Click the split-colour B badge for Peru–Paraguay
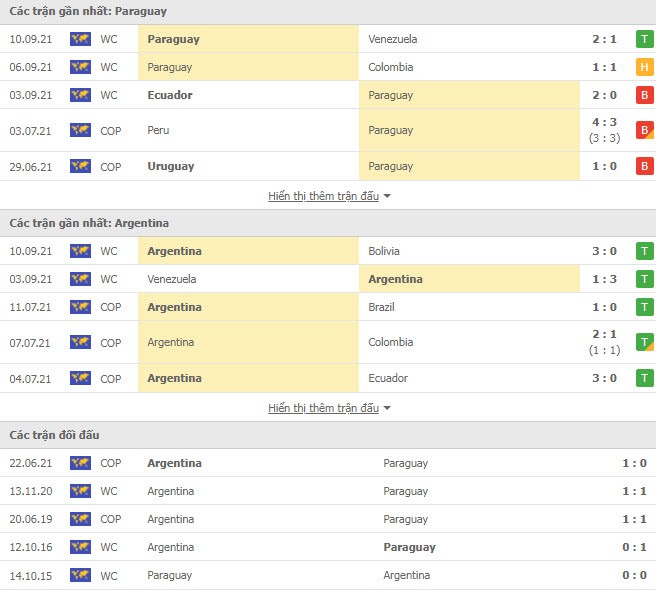The image size is (656, 591). tap(645, 130)
